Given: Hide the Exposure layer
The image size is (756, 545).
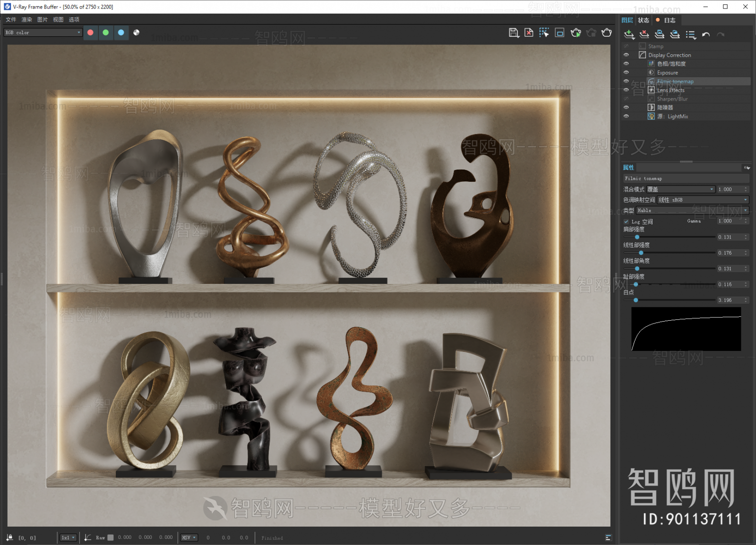Looking at the screenshot, I should point(626,72).
